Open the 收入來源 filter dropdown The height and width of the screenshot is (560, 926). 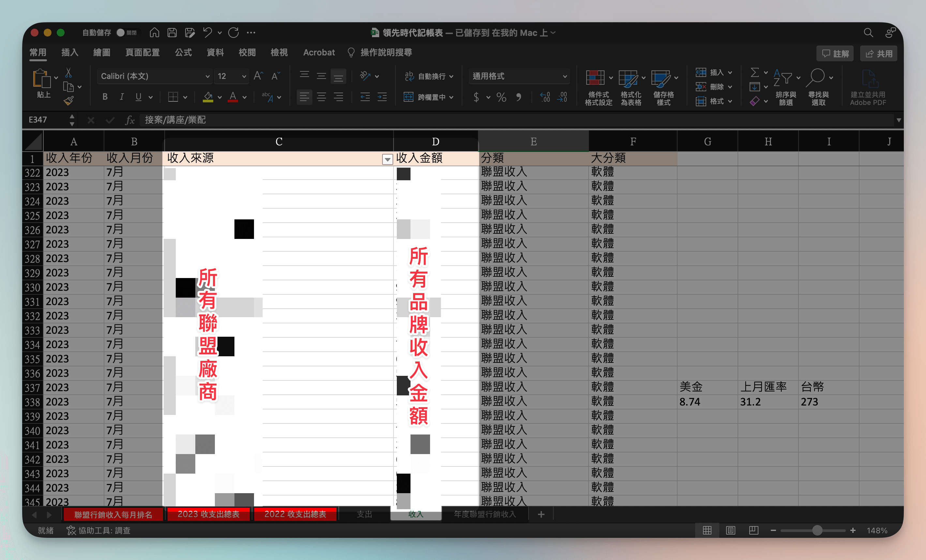(x=387, y=159)
